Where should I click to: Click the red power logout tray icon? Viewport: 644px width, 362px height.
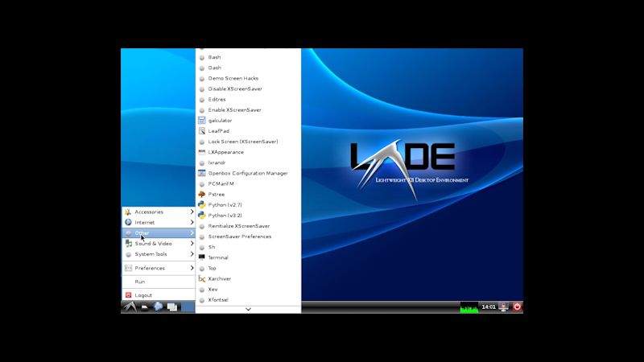pyautogui.click(x=517, y=306)
